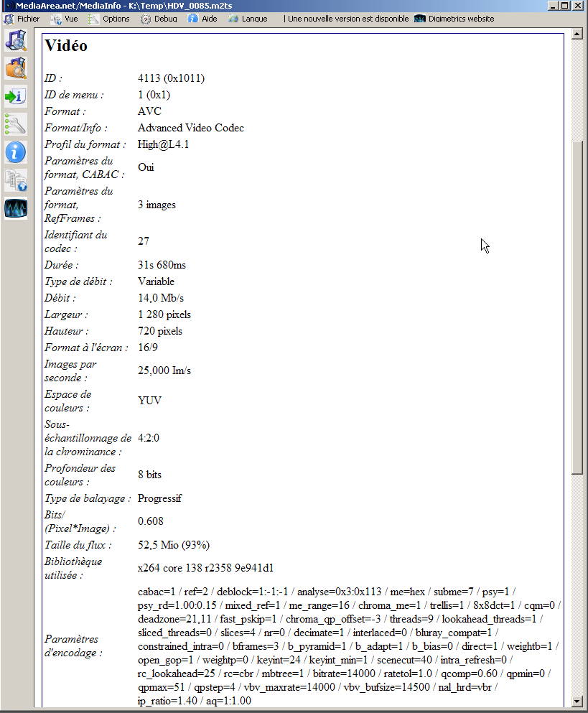
Task: Click the 'Taille du flux :' label
Action: (78, 545)
